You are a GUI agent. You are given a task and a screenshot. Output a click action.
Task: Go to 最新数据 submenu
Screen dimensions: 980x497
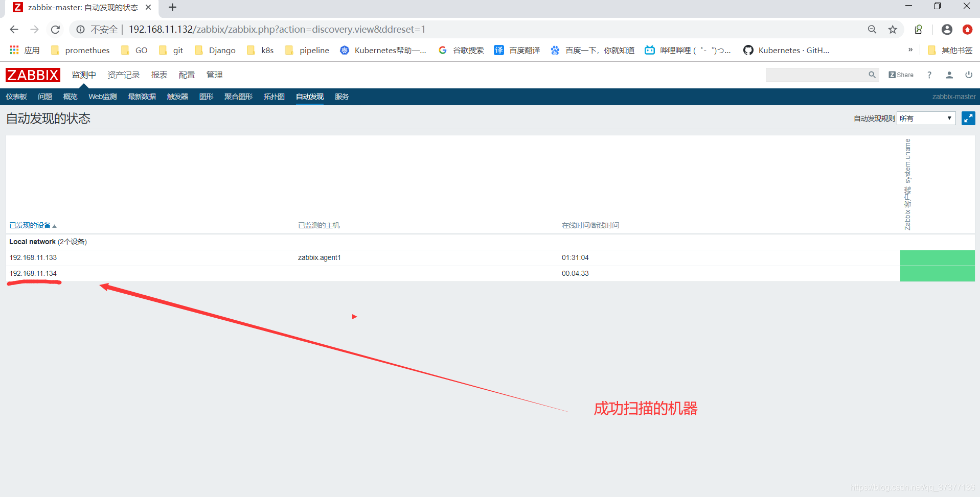click(142, 97)
